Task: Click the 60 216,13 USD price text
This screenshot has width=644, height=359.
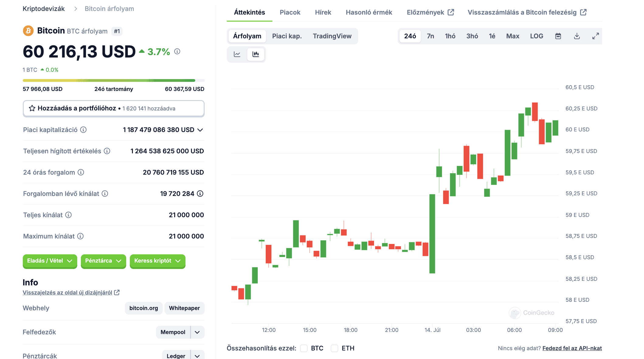Action: click(x=79, y=52)
